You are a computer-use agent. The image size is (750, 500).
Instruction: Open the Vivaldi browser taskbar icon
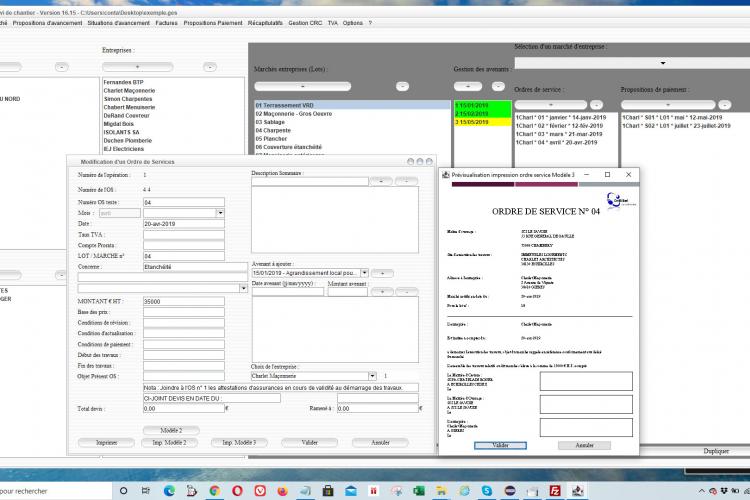(x=260, y=490)
